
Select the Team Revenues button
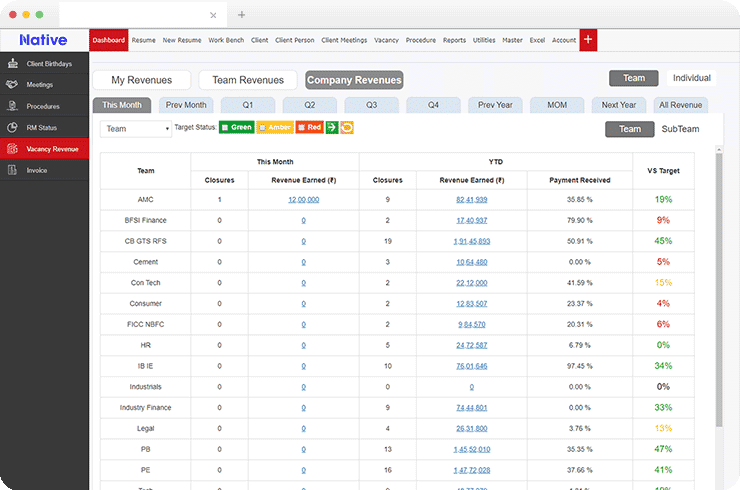248,80
